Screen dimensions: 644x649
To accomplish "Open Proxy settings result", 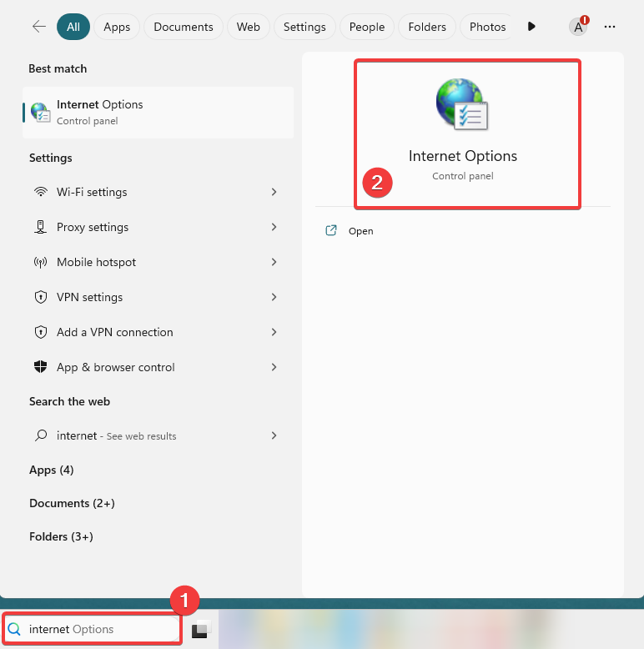I will [x=158, y=227].
